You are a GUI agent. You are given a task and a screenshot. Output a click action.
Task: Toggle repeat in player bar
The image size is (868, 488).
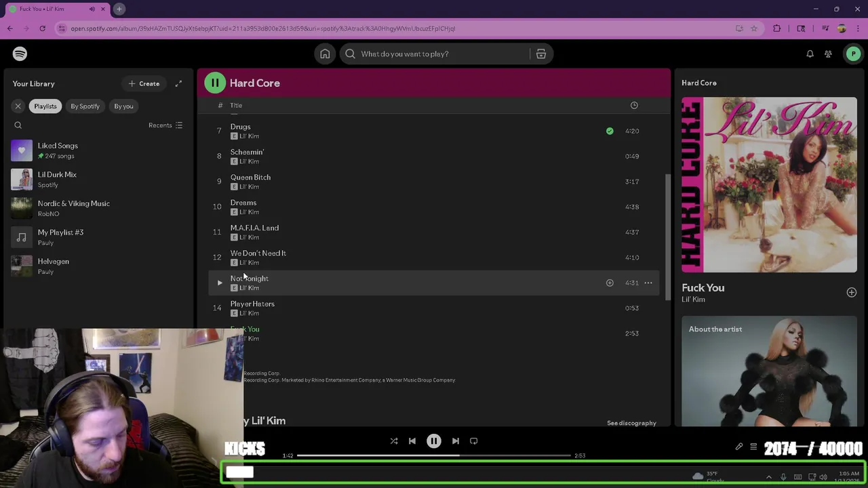click(474, 441)
